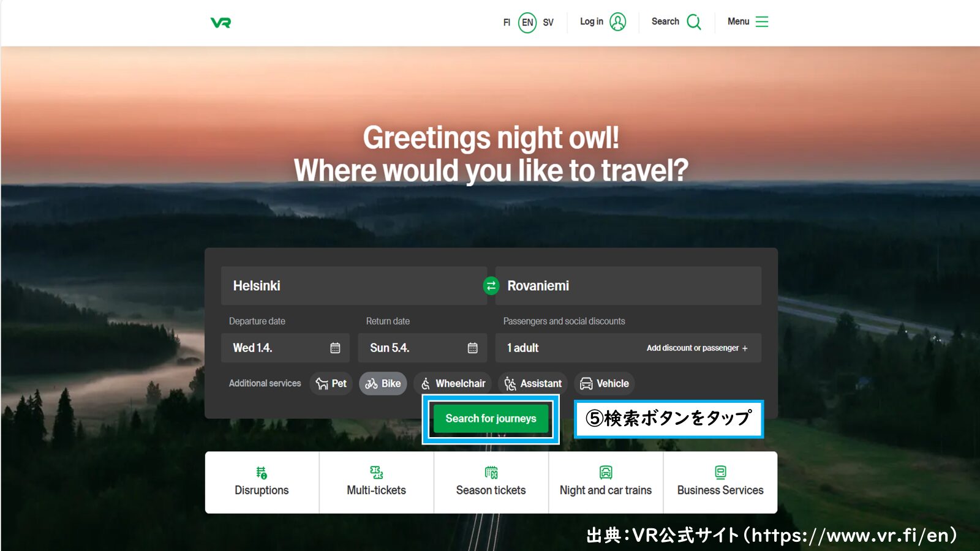The height and width of the screenshot is (551, 980).
Task: Disable the Bike additional service
Action: click(x=383, y=384)
